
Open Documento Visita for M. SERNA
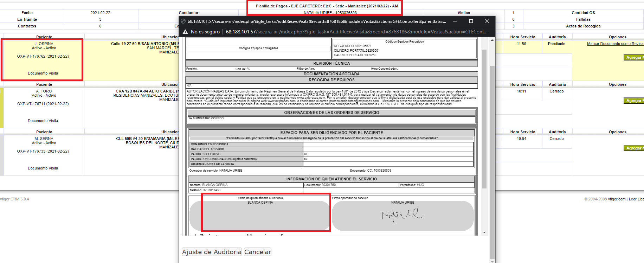pyautogui.click(x=43, y=168)
